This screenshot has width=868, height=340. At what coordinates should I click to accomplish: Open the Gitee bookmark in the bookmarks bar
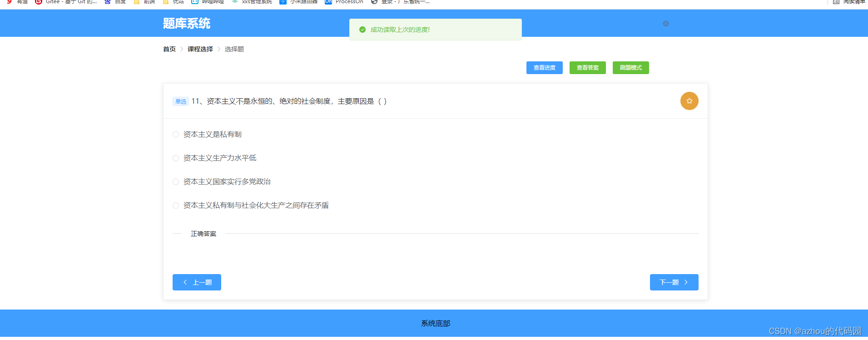pos(66,2)
